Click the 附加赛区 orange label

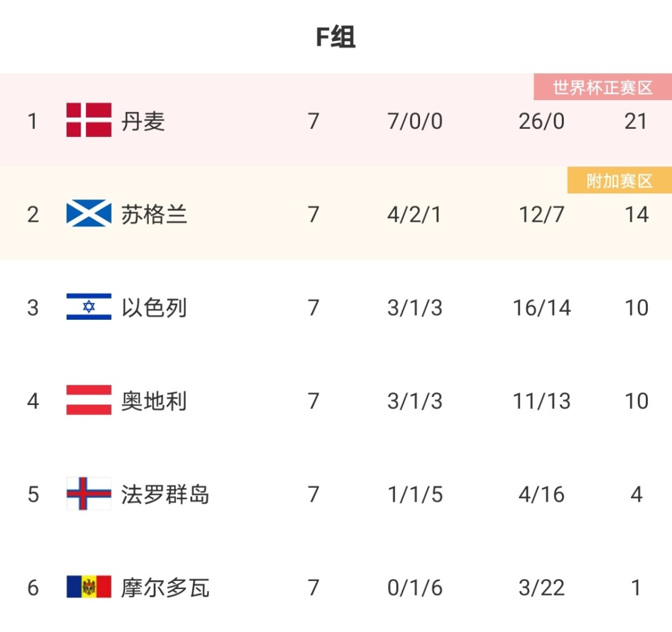pyautogui.click(x=620, y=181)
